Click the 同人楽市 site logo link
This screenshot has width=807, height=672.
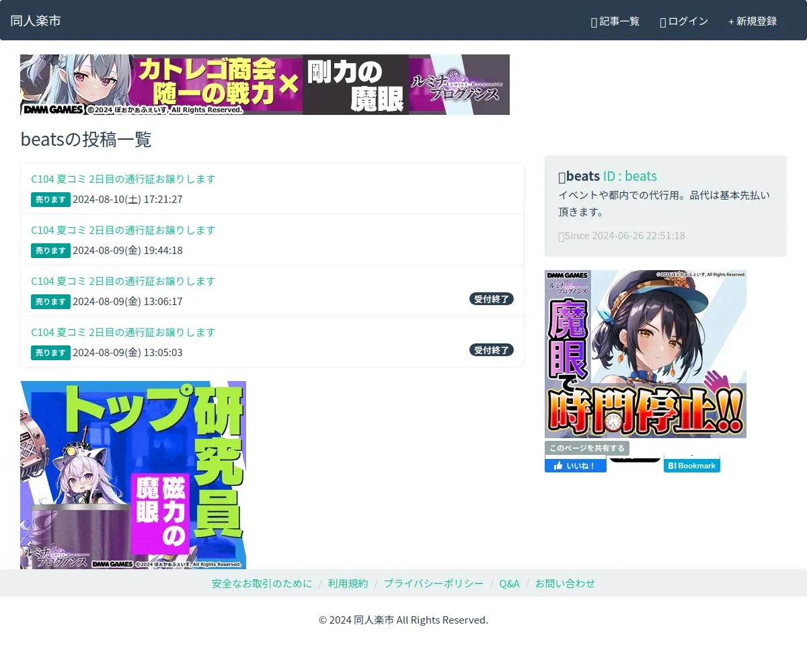[36, 21]
